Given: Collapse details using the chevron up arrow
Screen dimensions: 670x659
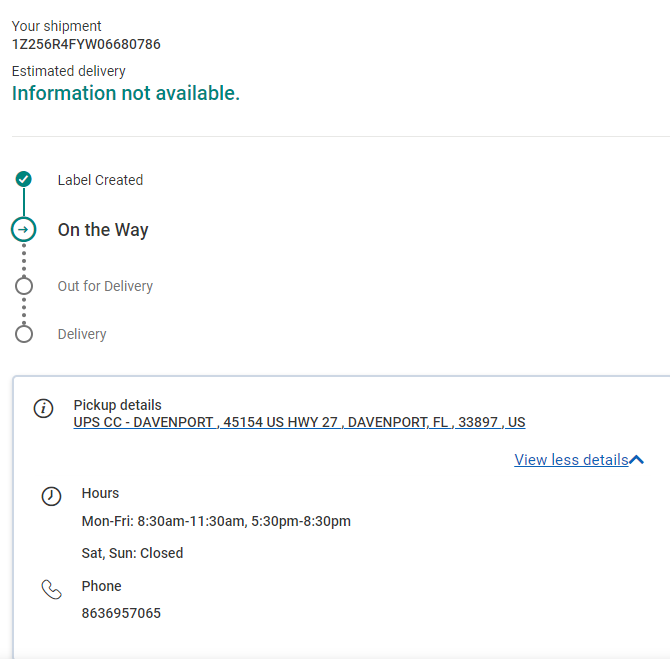Looking at the screenshot, I should (x=637, y=460).
